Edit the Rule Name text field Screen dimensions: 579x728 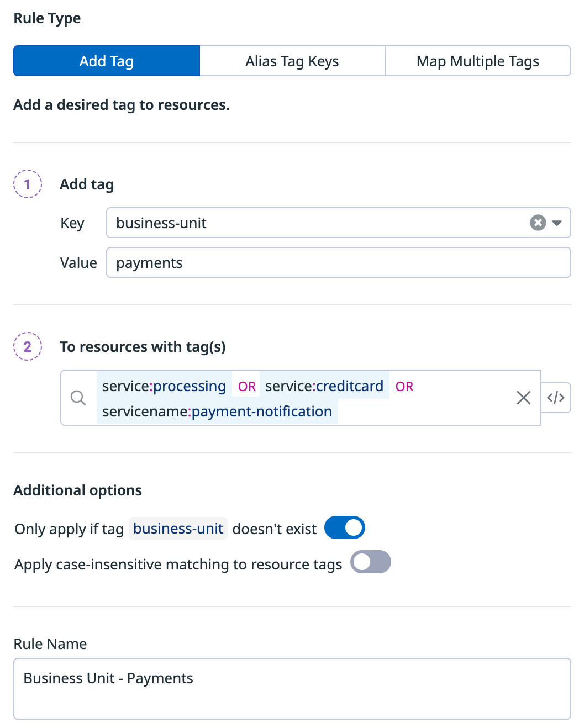pos(292,688)
